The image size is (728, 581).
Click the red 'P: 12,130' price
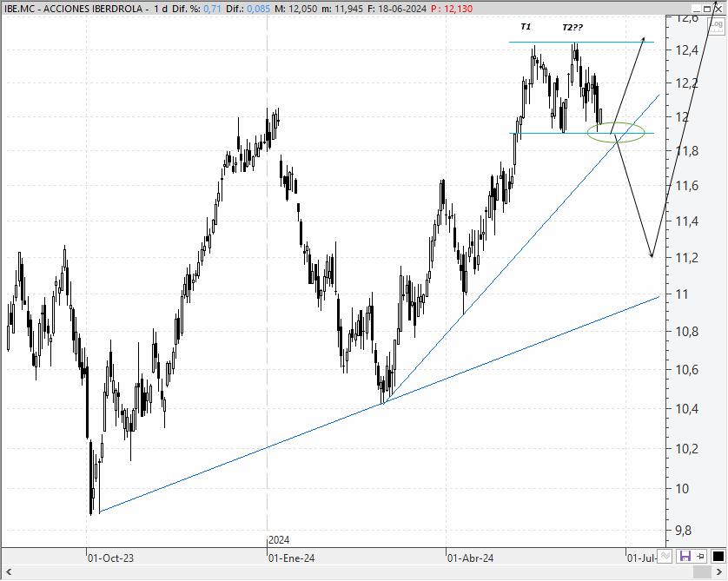click(x=452, y=9)
